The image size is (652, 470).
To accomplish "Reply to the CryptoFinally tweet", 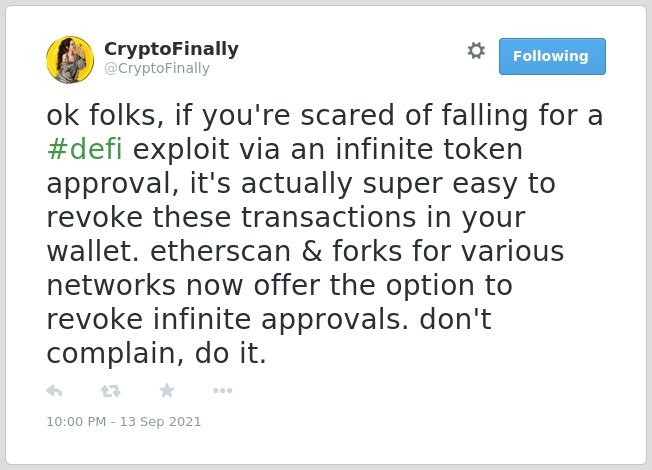I will tap(54, 391).
